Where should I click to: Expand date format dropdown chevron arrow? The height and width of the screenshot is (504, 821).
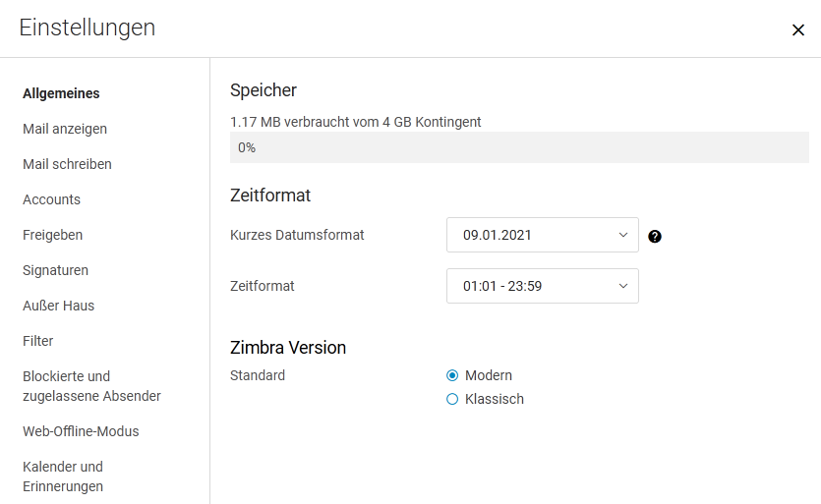tap(623, 235)
